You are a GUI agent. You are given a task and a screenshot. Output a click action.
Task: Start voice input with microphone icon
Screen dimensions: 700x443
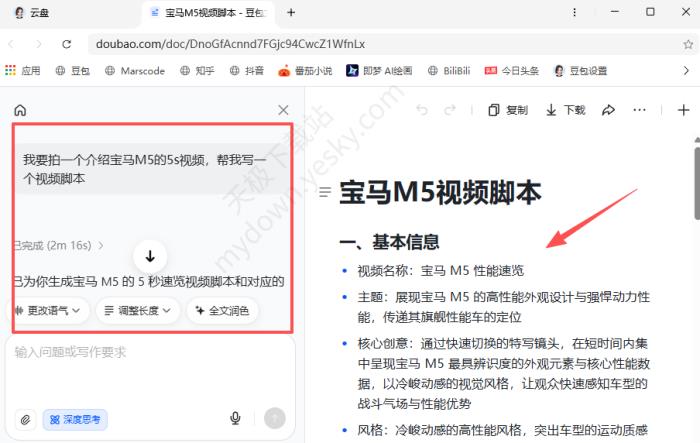pos(236,419)
